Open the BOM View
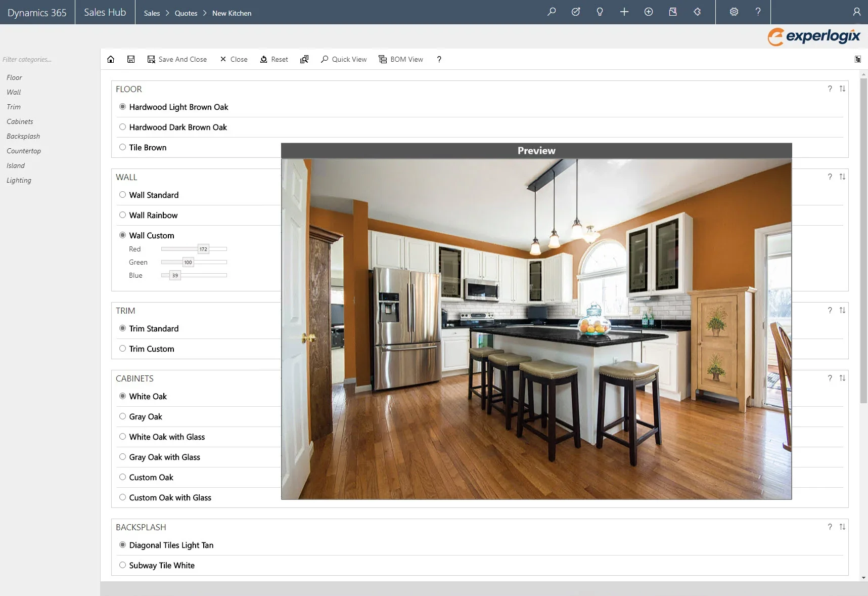The width and height of the screenshot is (868, 596). click(401, 59)
